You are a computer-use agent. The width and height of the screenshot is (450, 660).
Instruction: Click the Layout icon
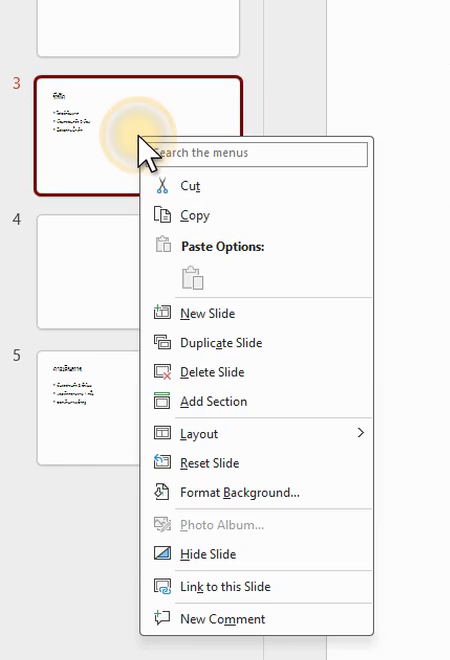tap(162, 433)
